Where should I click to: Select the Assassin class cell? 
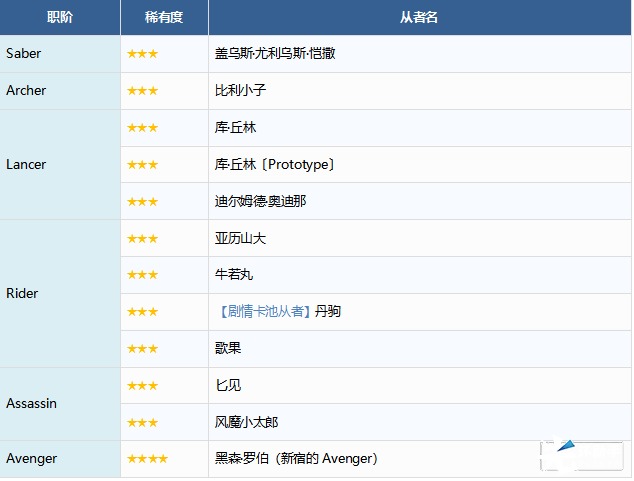tap(31, 404)
